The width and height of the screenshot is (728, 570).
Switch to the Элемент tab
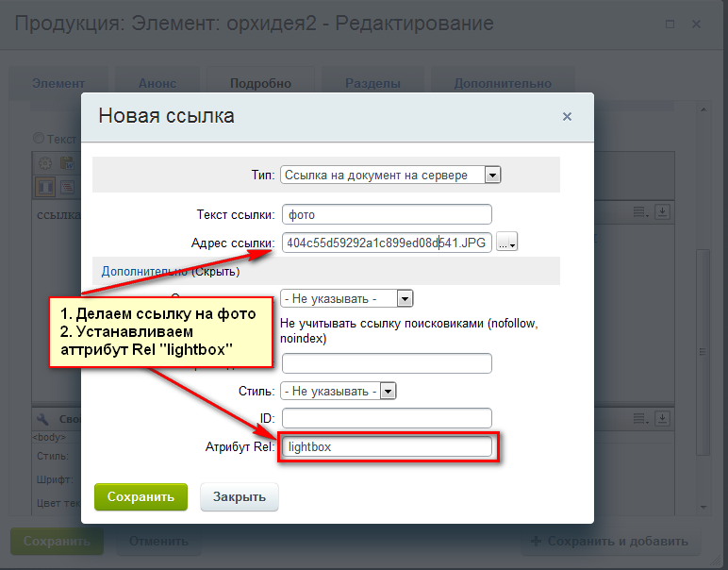(58, 83)
